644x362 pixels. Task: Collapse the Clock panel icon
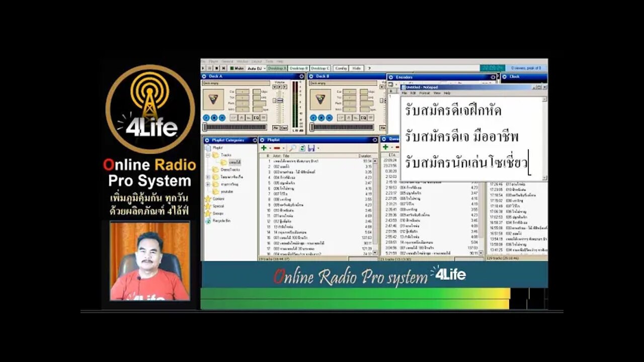504,77
